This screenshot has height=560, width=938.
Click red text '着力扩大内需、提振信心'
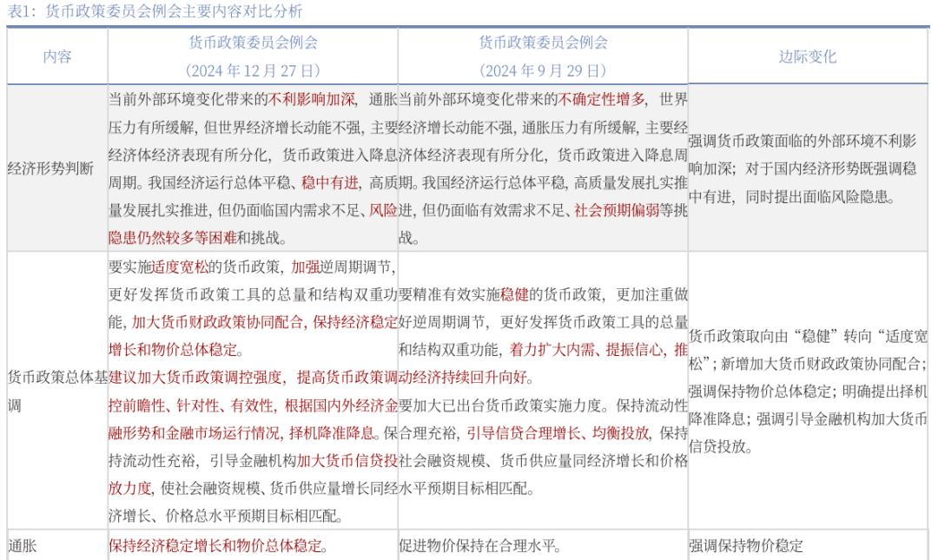click(x=586, y=349)
